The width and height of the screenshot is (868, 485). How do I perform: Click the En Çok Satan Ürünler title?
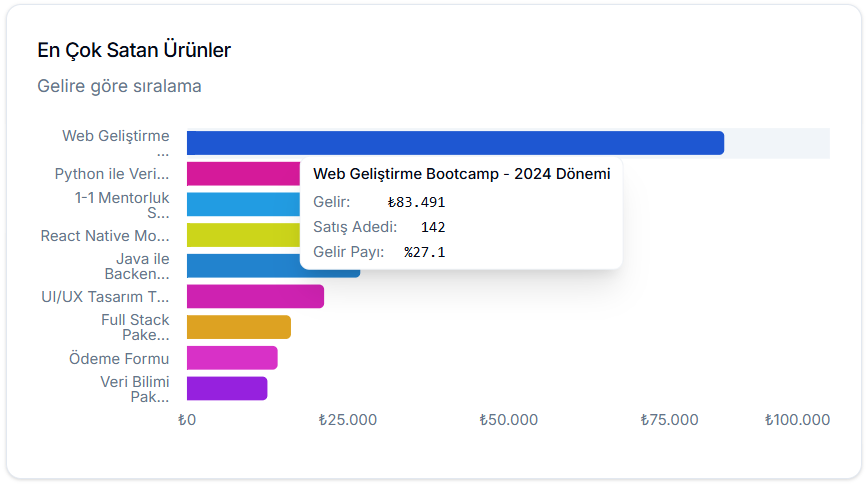click(135, 50)
